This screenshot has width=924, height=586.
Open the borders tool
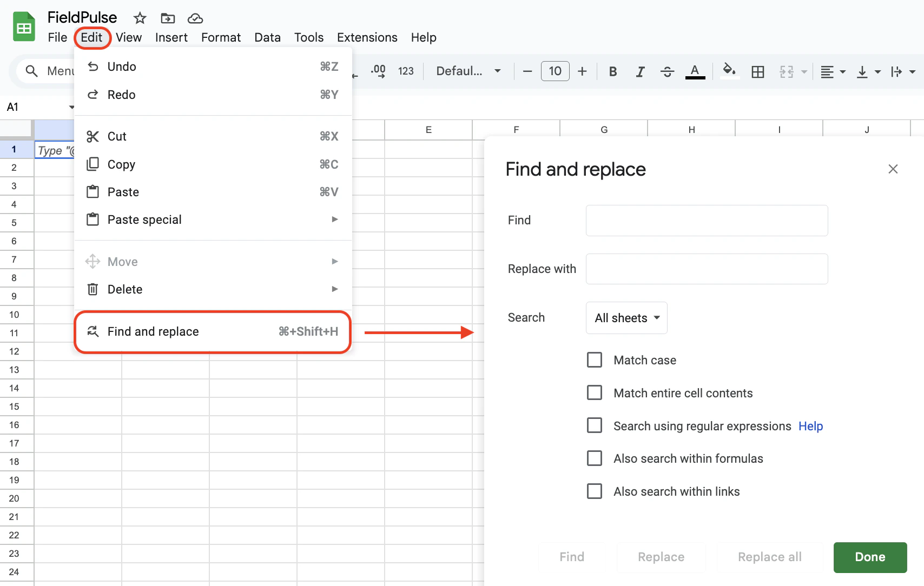point(758,71)
